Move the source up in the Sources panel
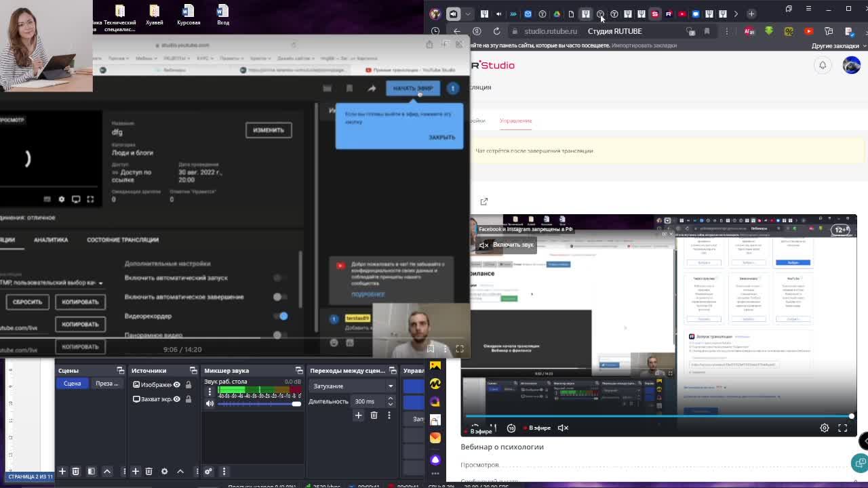 (180, 471)
